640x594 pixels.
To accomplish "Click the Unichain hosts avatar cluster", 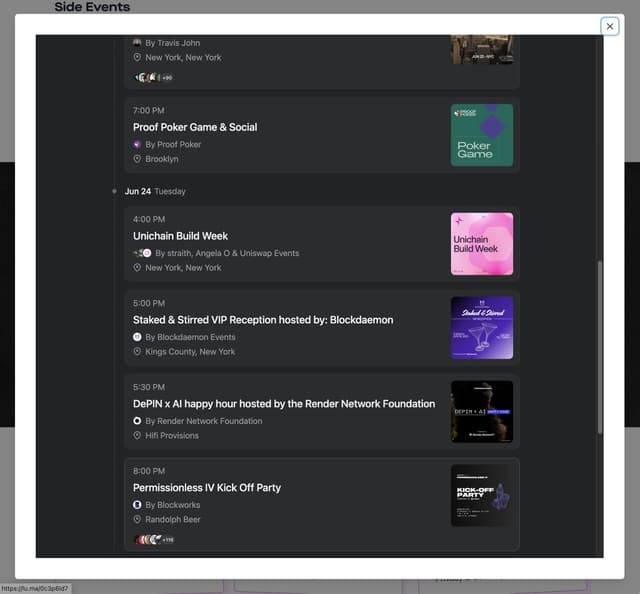I will (x=142, y=254).
